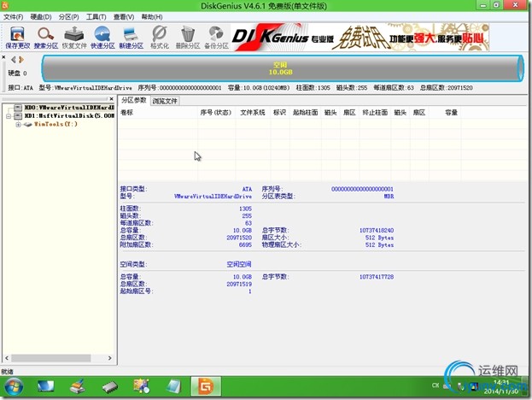The height and width of the screenshot is (400, 532).
Task: Click the tree panel horizontal scrollbar thumb
Action: pos(51,358)
